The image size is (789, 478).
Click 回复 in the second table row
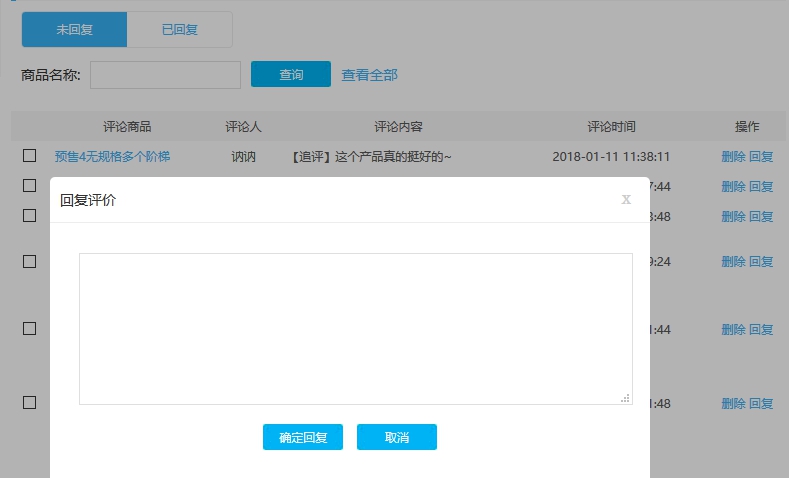pyautogui.click(x=761, y=187)
